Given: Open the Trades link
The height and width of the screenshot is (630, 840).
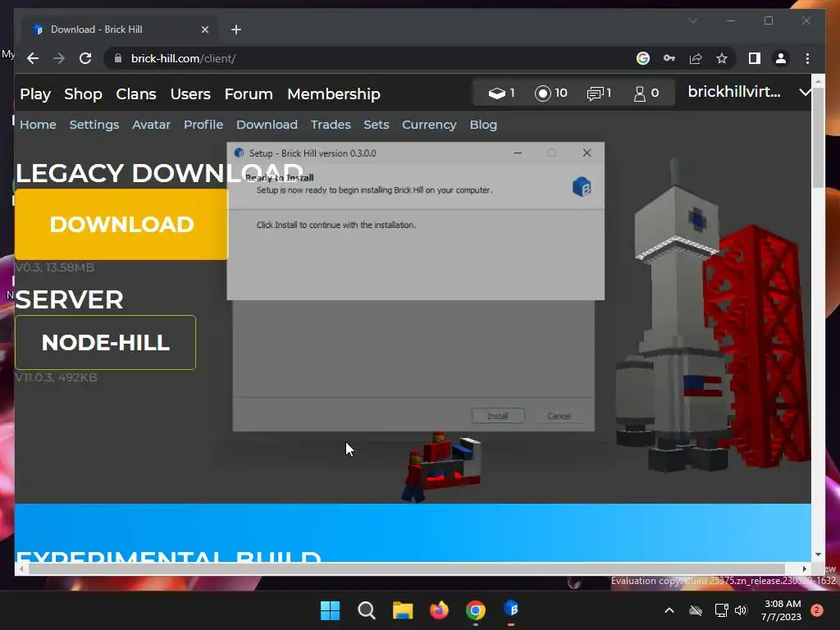Looking at the screenshot, I should tap(331, 125).
